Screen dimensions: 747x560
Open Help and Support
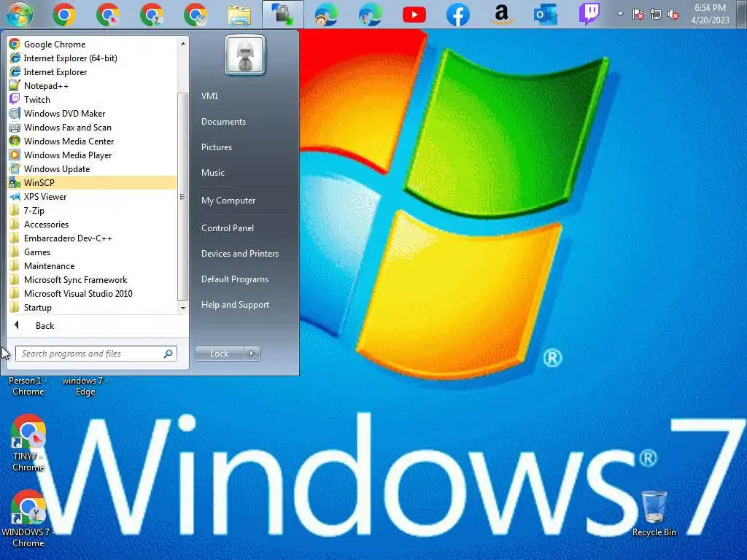(235, 305)
